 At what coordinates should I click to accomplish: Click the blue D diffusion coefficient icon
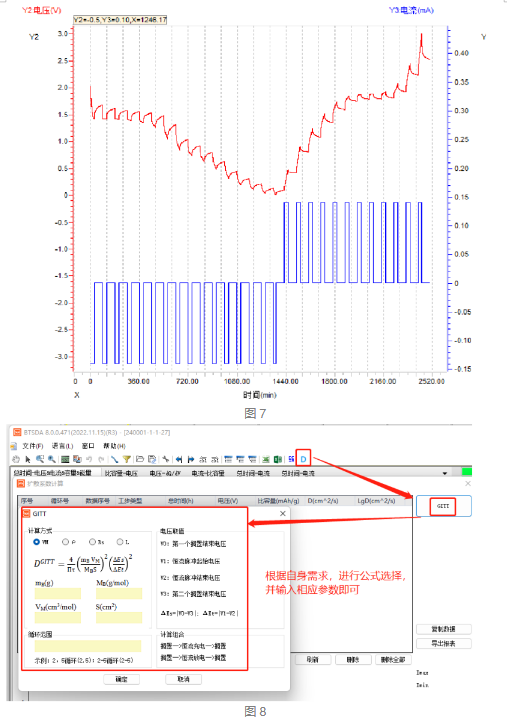[x=303, y=459]
